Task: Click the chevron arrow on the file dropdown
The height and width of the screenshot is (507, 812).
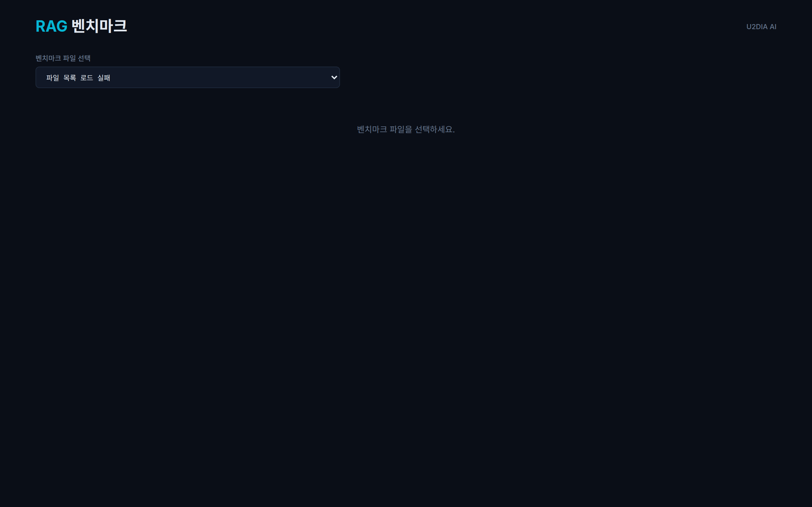Action: tap(334, 77)
